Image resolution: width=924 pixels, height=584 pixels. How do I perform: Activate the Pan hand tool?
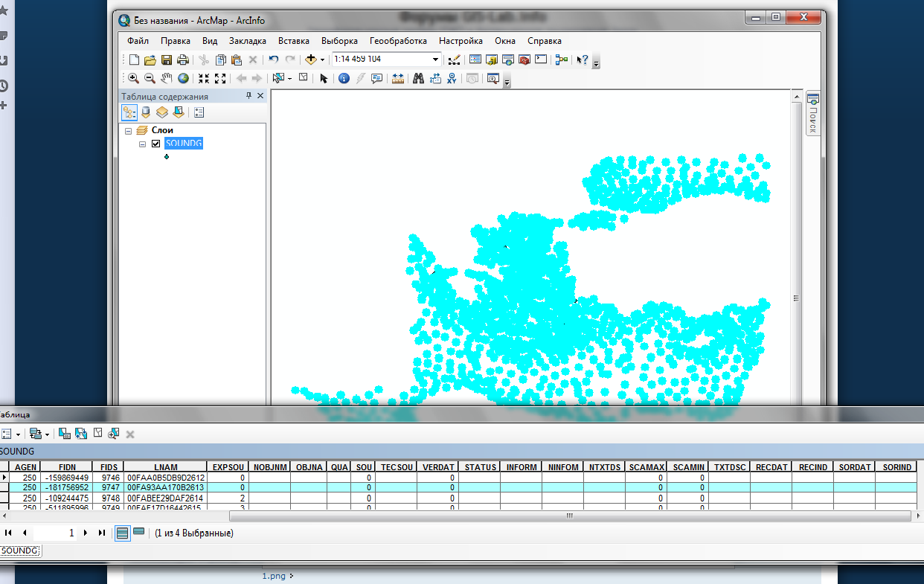[166, 78]
